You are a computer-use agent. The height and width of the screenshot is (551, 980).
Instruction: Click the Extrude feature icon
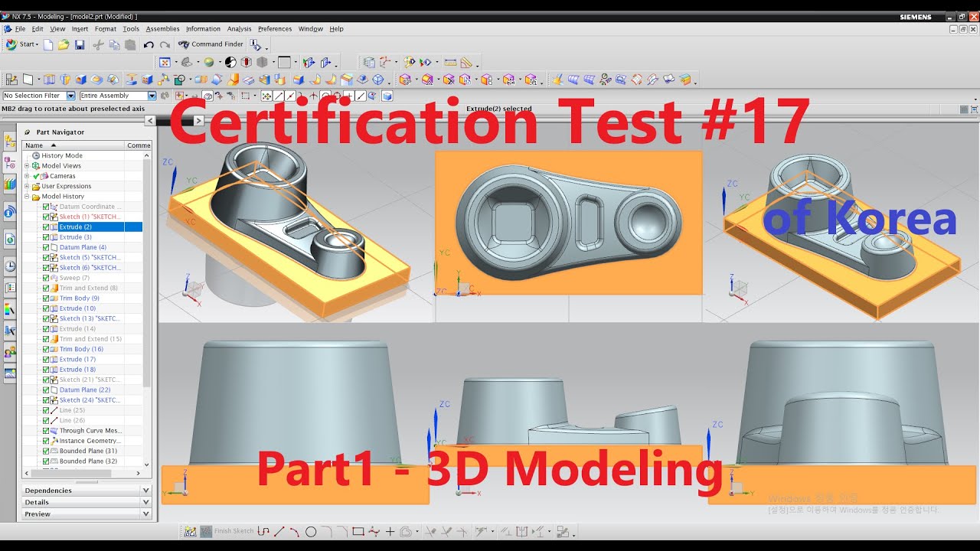pos(49,80)
